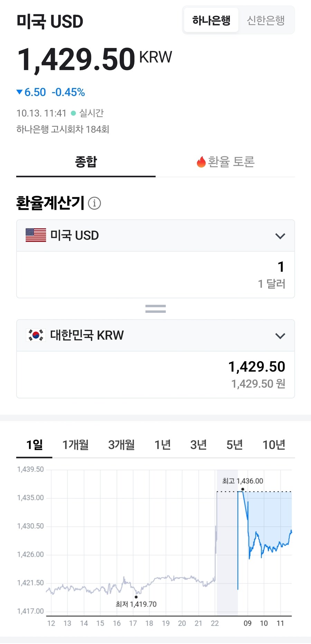
Task: Click the blue down-triangle change indicator
Action: [20, 92]
